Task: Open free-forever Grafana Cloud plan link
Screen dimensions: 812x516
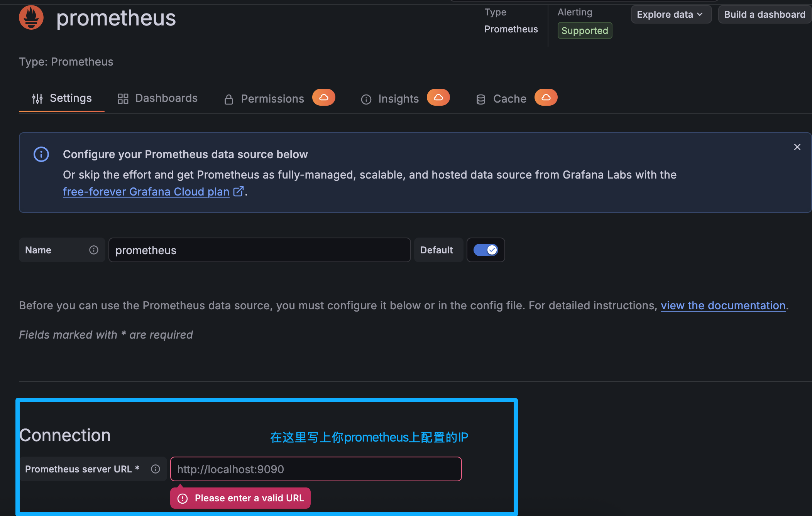Action: tap(146, 192)
